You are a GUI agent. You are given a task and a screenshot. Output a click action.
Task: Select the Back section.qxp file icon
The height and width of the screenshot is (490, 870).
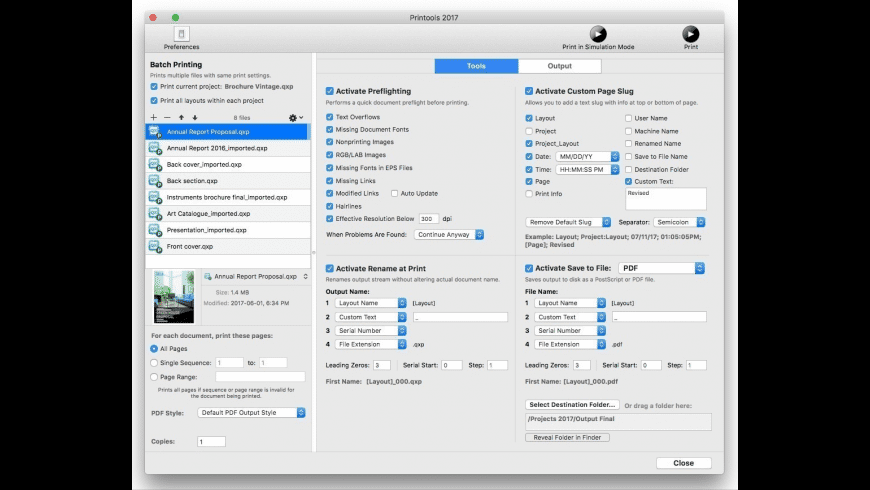[155, 181]
